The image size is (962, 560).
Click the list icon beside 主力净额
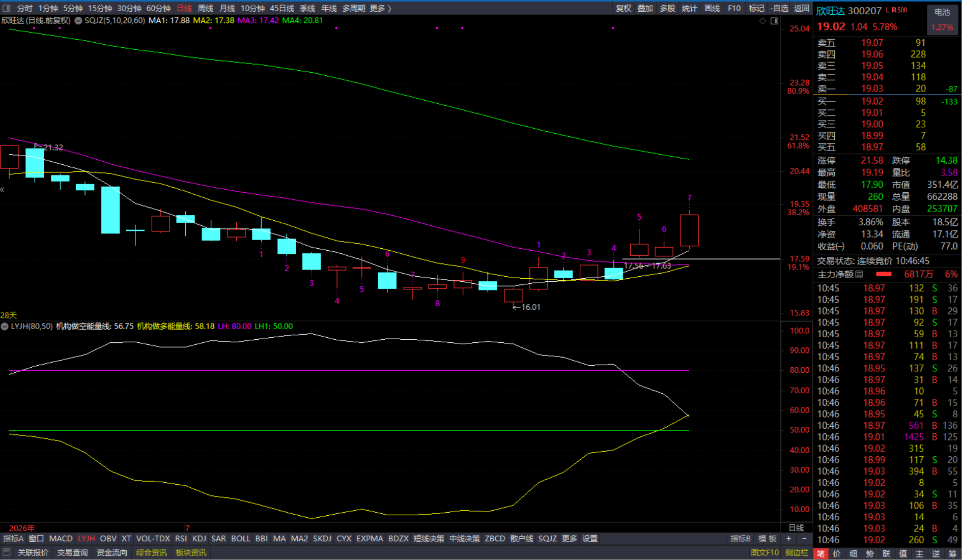859,275
